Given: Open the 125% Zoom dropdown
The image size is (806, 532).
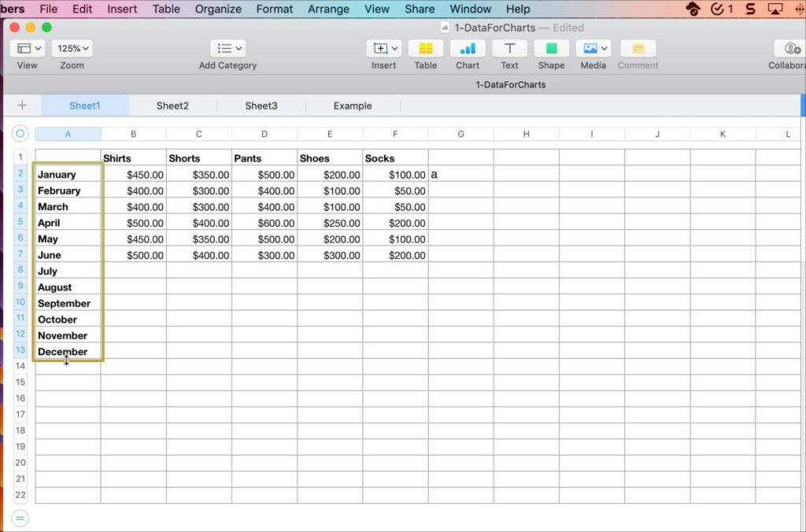Looking at the screenshot, I should [x=72, y=49].
